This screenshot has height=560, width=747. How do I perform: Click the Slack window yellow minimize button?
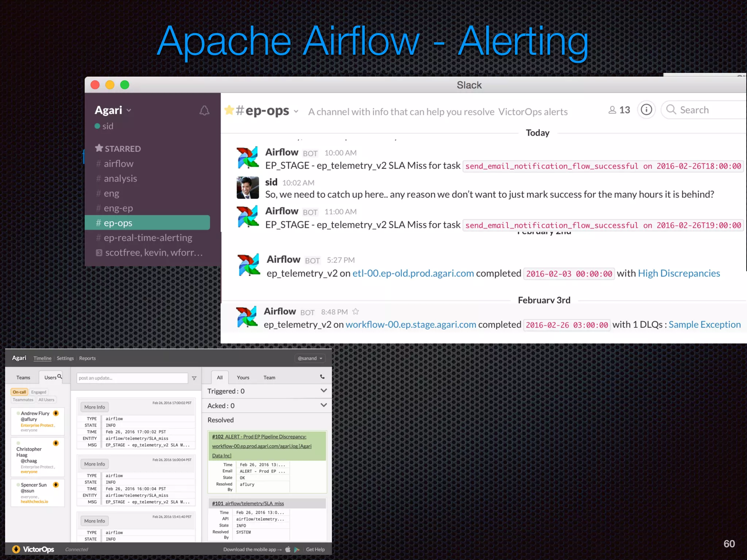110,85
